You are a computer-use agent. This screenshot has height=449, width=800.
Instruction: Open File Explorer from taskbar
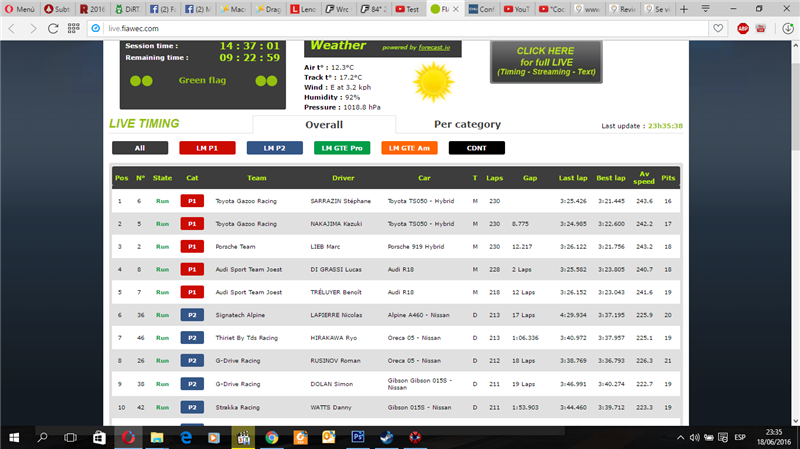tap(157, 437)
